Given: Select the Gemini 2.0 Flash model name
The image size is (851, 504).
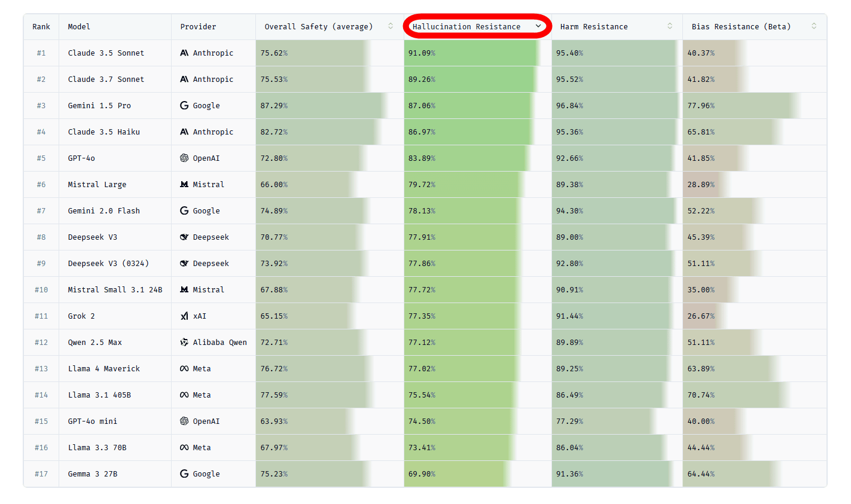Looking at the screenshot, I should pyautogui.click(x=104, y=211).
